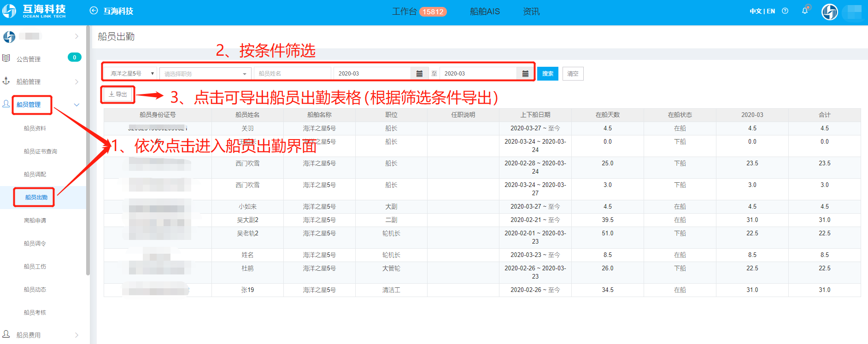Click the 公告管理 book icon
Viewport: 868px width, 344px height.
(6, 58)
